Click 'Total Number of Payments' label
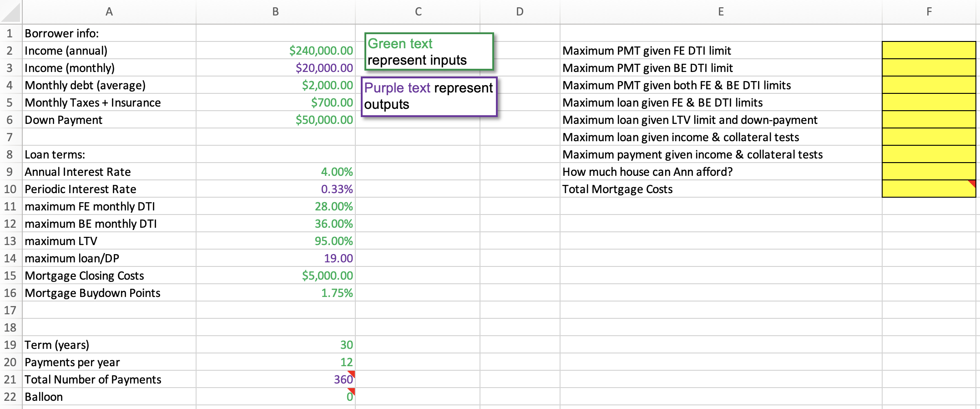Viewport: 980px width, 409px height. tap(109, 379)
